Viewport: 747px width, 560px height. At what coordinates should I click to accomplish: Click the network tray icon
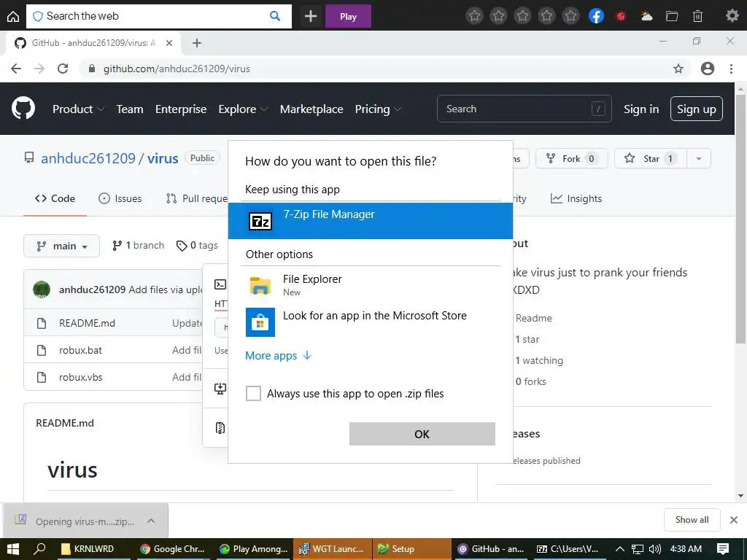point(637,548)
